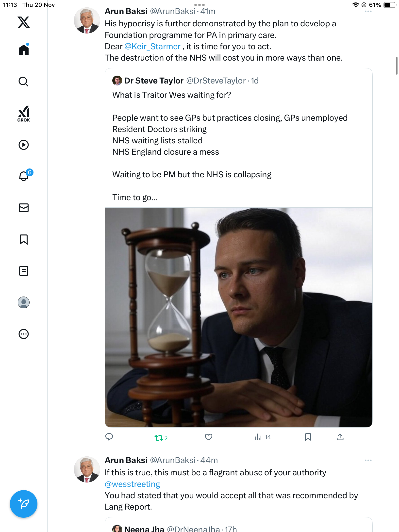The image size is (399, 532).
Task: Like the hourglass quote tweet
Action: click(x=209, y=437)
